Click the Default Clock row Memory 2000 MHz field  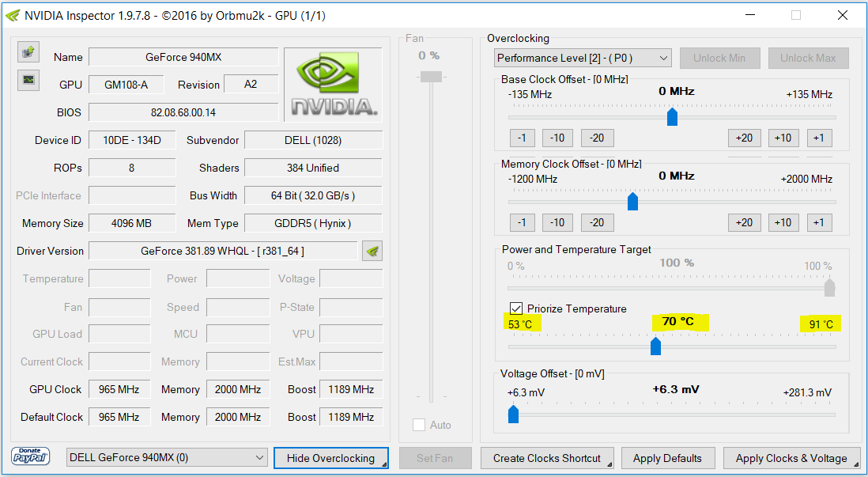coord(238,417)
